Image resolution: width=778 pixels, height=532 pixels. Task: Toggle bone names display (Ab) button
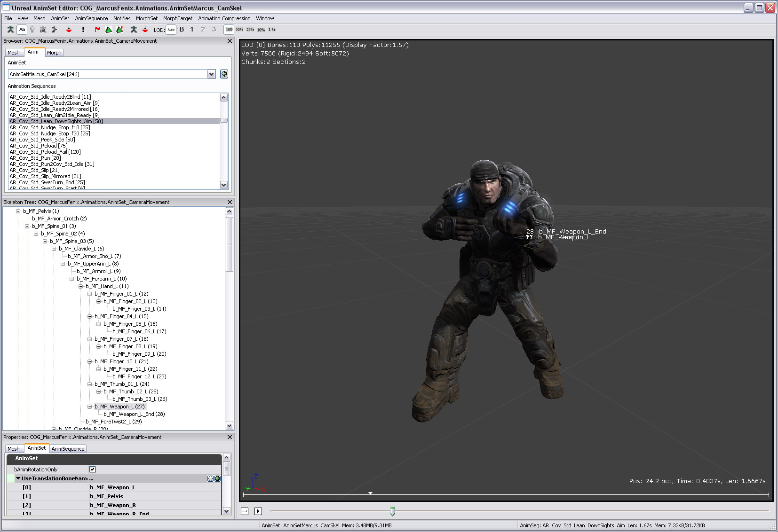tap(22, 30)
